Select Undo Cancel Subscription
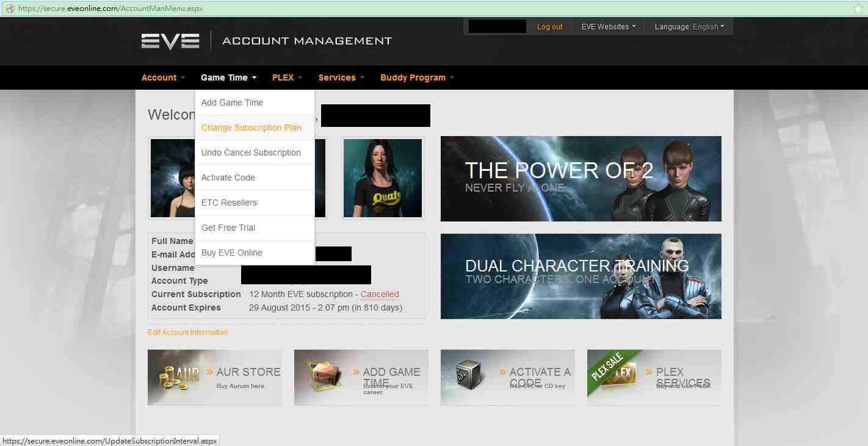868x446 pixels. click(x=255, y=153)
